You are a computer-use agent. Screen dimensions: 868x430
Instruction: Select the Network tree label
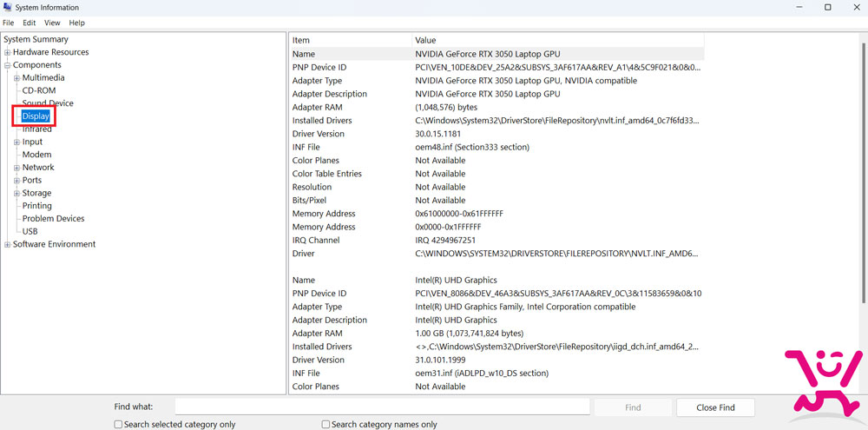38,168
